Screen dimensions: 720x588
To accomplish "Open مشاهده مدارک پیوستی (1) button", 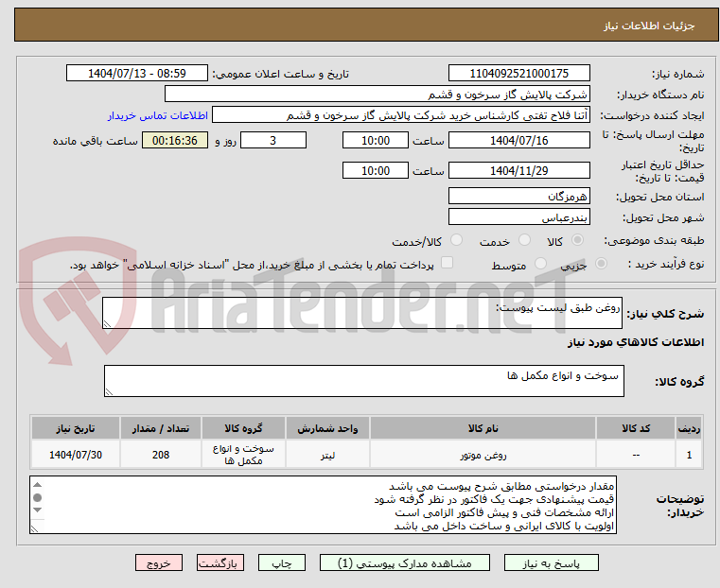I will coord(405,562).
